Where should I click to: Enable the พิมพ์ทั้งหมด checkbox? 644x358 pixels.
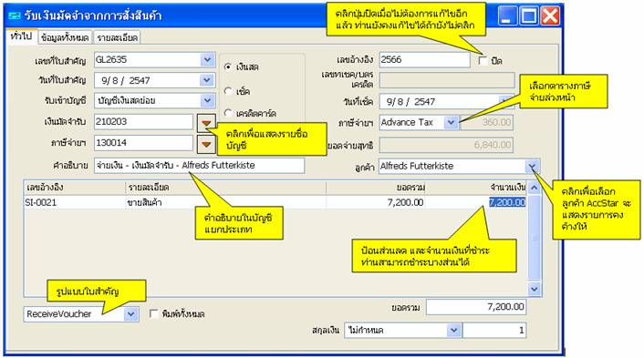[154, 313]
